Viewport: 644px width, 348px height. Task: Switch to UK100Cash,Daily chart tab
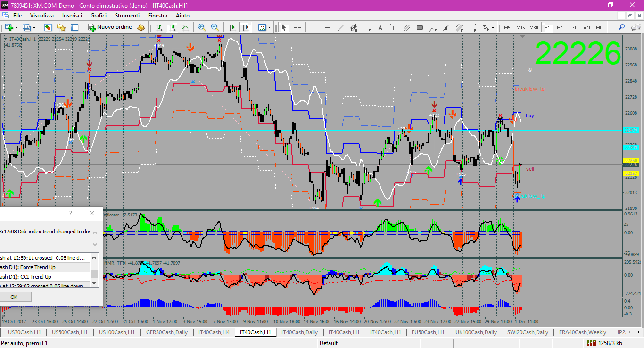pos(476,332)
